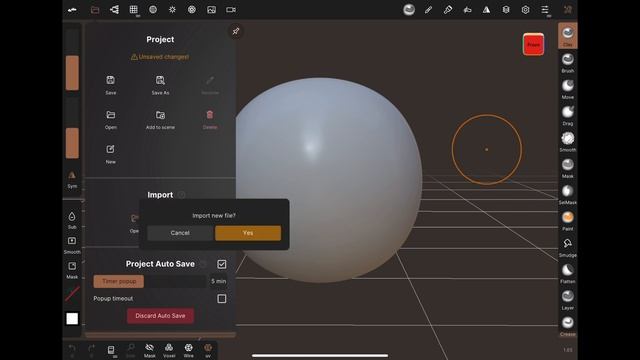The height and width of the screenshot is (360, 640).
Task: Click the Discard Auto Save button
Action: click(x=160, y=316)
